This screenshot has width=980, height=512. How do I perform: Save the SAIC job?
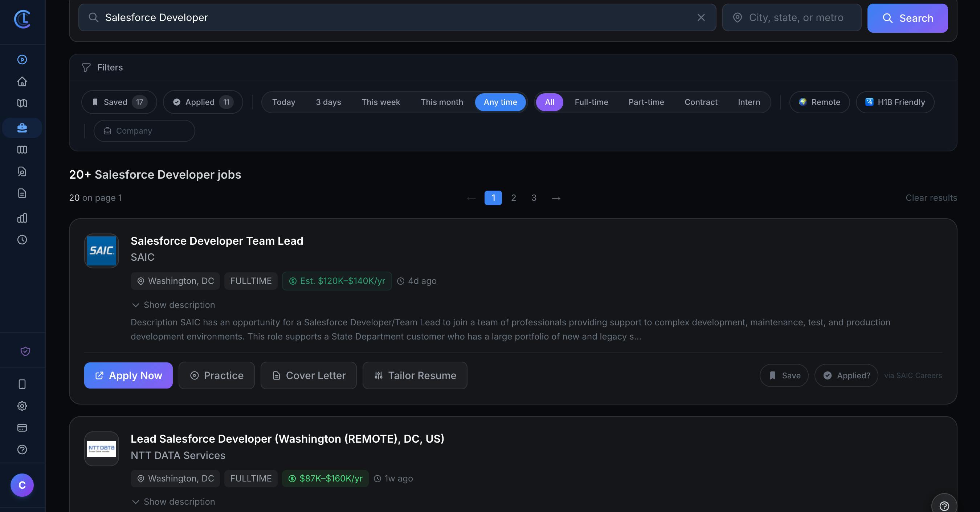click(784, 375)
